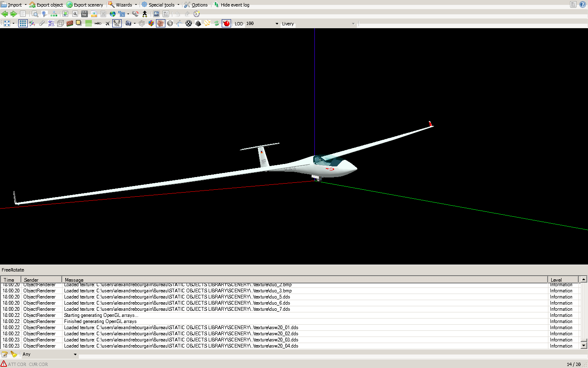
Task: Open the Any level filter dropdown
Action: (75, 355)
